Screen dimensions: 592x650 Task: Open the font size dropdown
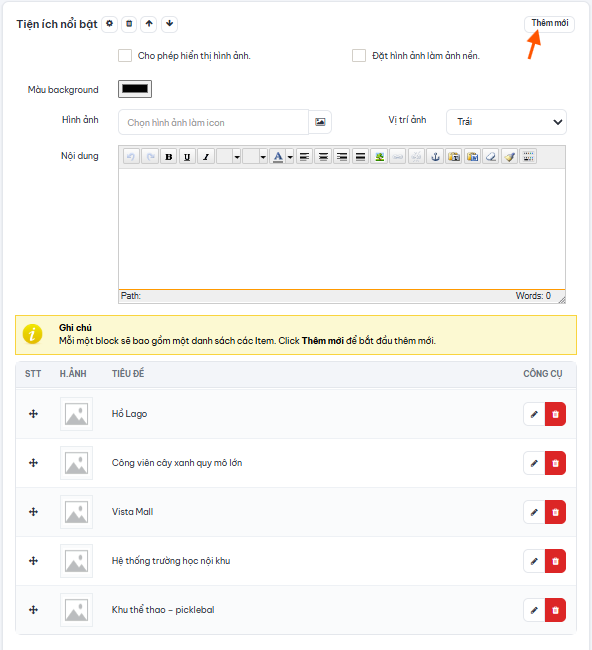tap(255, 157)
